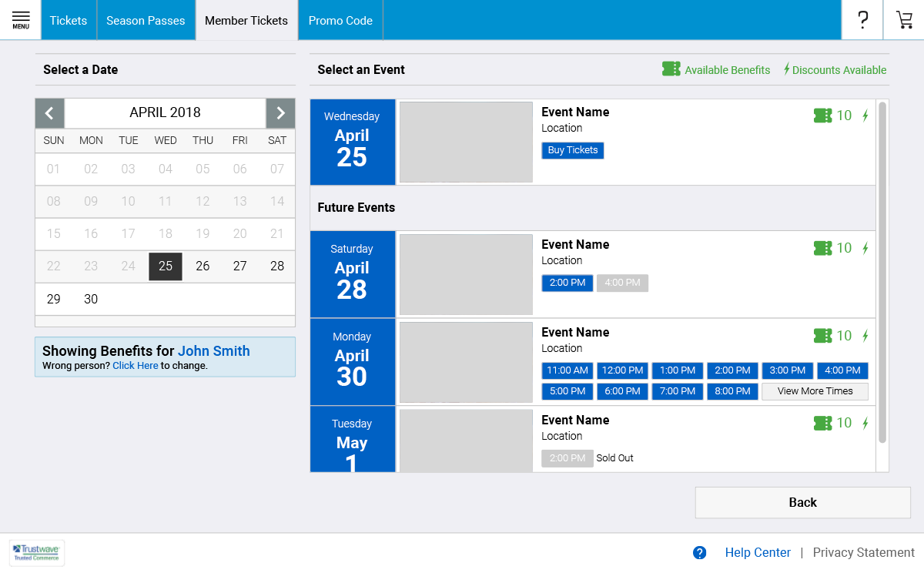Open the Privacy Statement link
The height and width of the screenshot is (573, 924).
863,552
